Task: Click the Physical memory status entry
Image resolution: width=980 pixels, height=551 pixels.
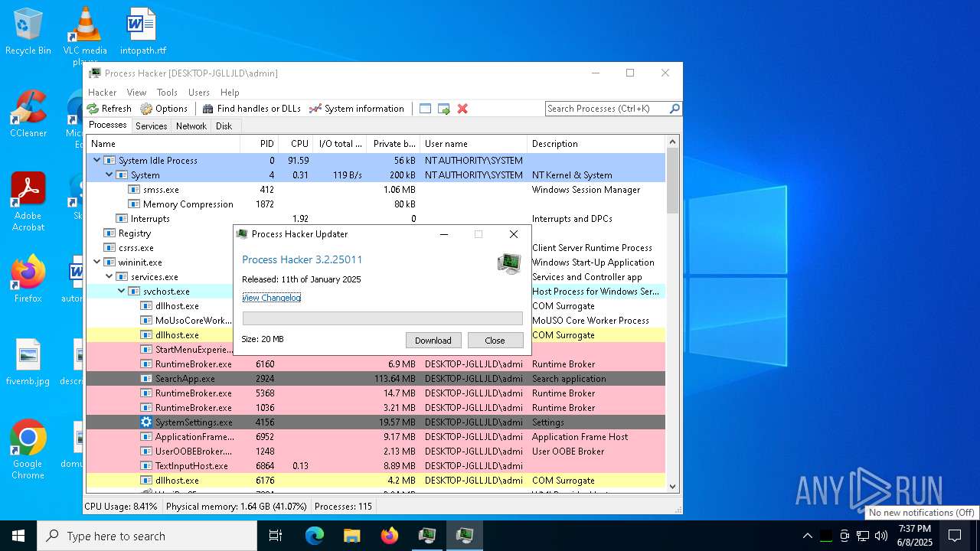Action: click(x=236, y=507)
